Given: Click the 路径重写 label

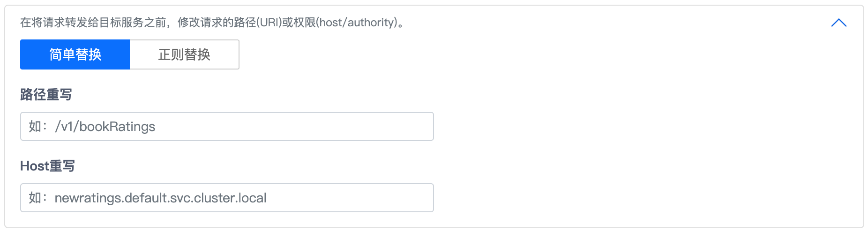Looking at the screenshot, I should click(x=46, y=95).
